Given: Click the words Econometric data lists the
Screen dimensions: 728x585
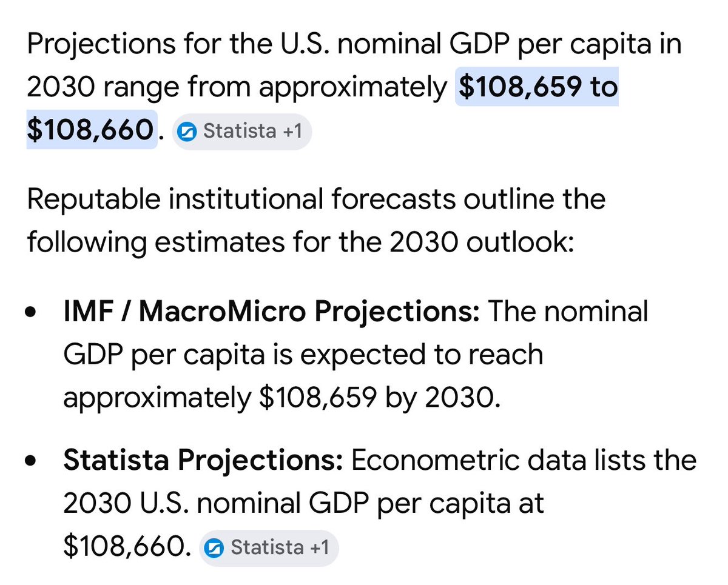Looking at the screenshot, I should point(524,461).
